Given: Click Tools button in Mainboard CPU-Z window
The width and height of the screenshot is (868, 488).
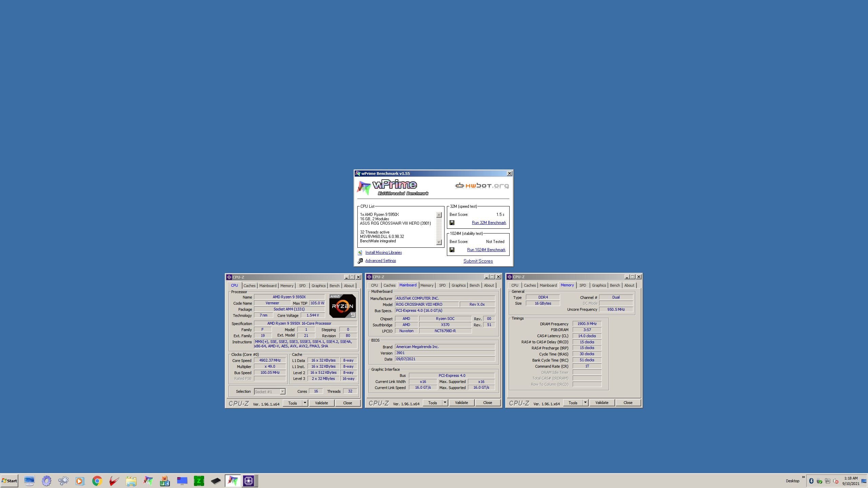Looking at the screenshot, I should point(433,403).
